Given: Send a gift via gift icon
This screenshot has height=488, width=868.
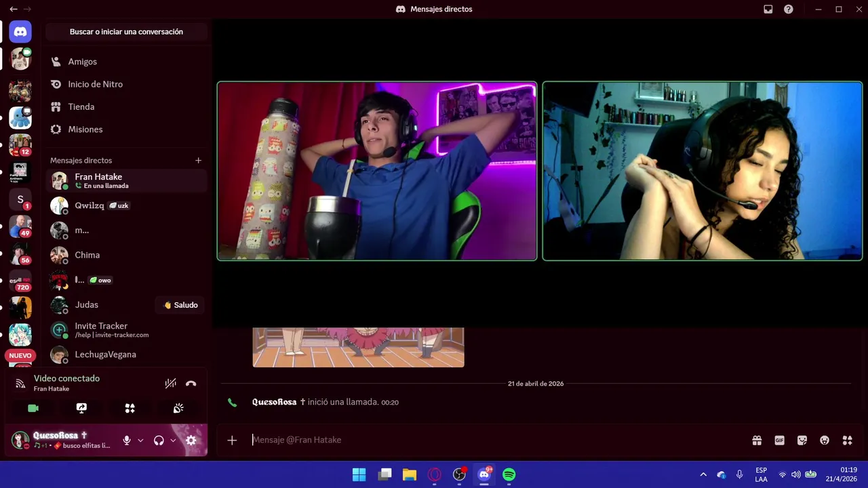Looking at the screenshot, I should 757,441.
